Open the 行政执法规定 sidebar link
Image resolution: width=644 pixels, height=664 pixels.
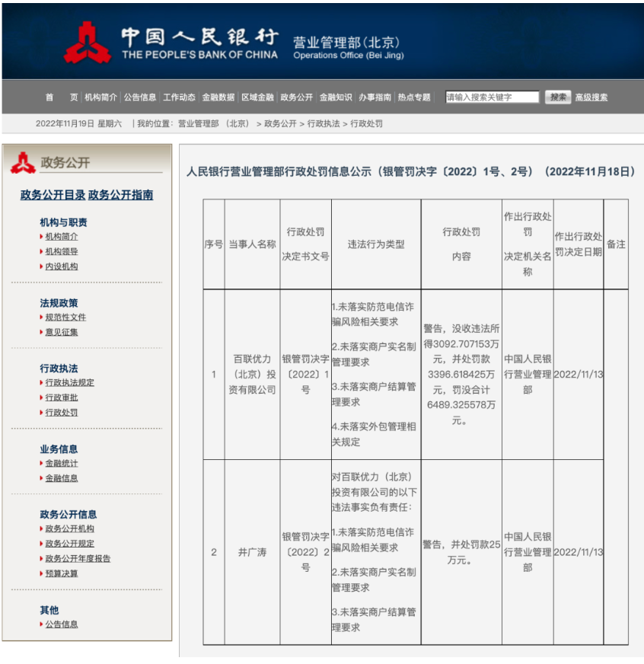70,382
